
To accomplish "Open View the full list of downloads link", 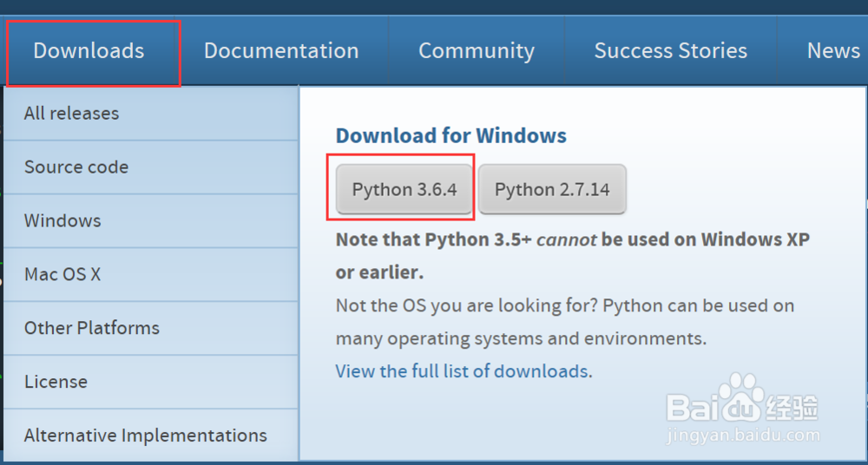I will 462,371.
